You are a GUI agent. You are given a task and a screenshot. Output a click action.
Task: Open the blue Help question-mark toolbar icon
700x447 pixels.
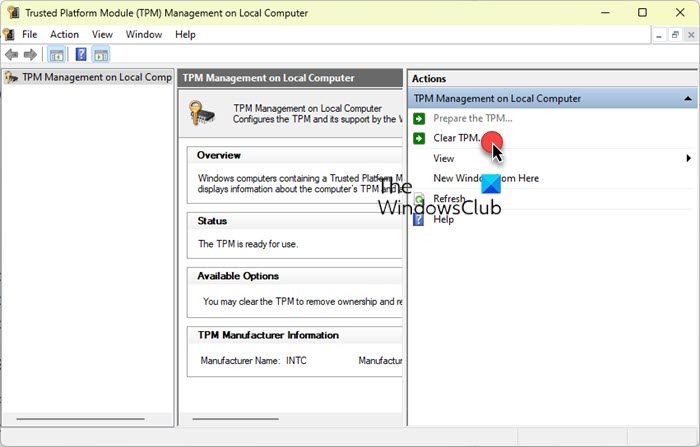click(81, 54)
